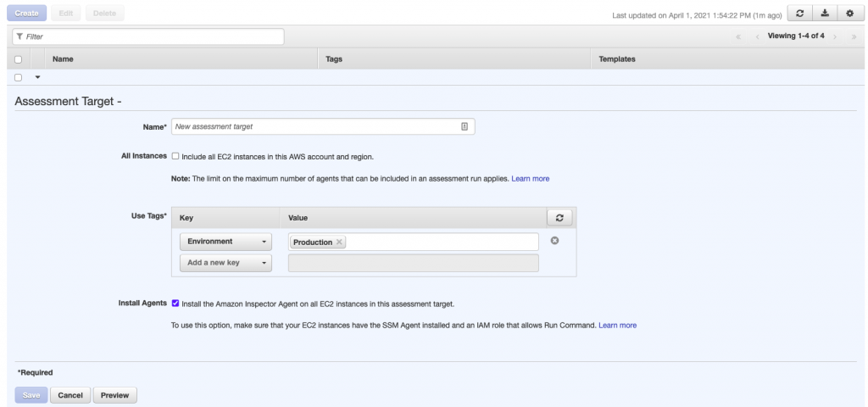Refresh the tags list in Use Tags table
The height and width of the screenshot is (407, 868).
pyautogui.click(x=559, y=218)
